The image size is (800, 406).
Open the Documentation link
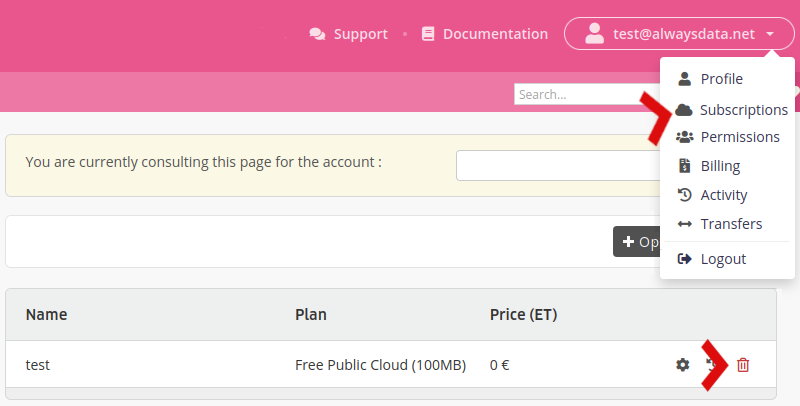tap(495, 34)
